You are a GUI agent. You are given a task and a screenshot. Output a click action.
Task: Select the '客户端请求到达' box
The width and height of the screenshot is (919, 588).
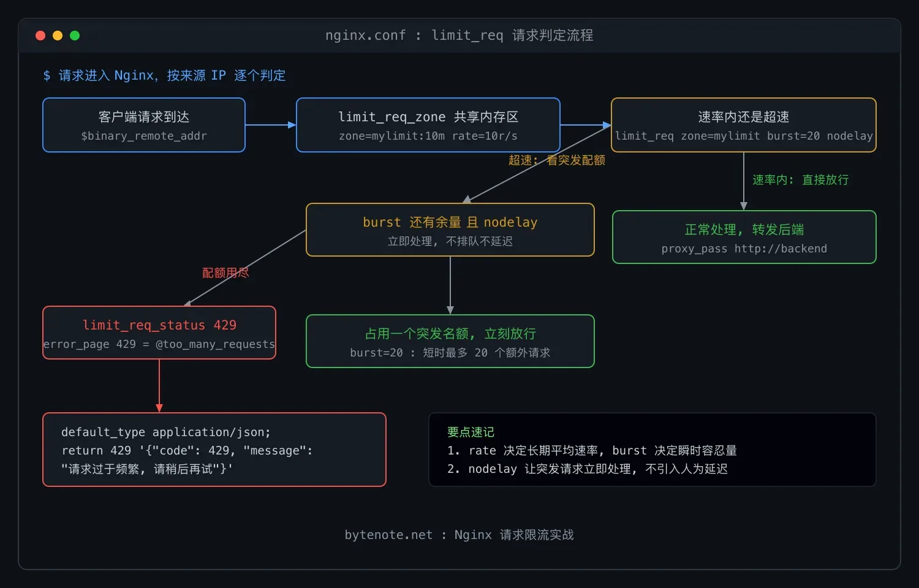click(144, 125)
